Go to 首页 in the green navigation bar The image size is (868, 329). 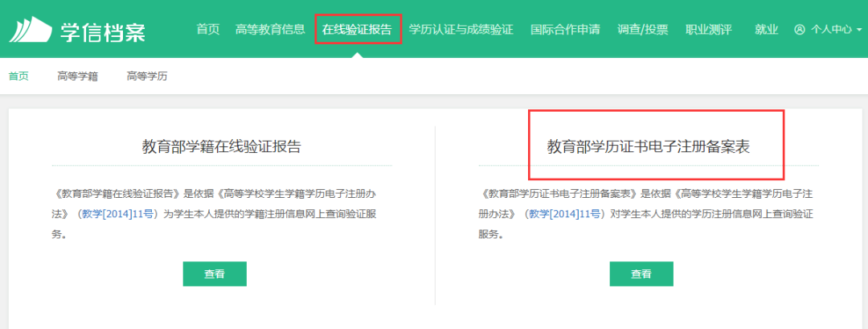coord(208,30)
